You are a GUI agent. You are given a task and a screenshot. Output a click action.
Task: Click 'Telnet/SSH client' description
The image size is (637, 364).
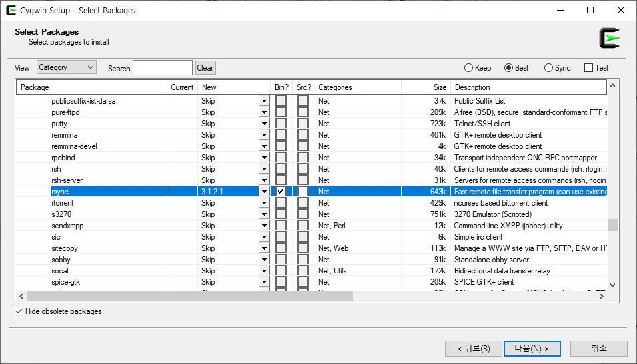click(x=482, y=124)
